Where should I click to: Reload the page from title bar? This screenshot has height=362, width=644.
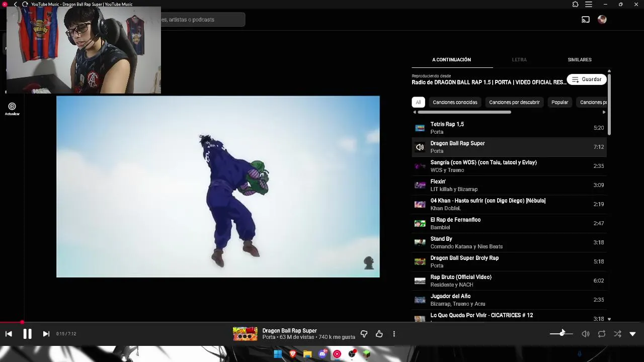(25, 4)
